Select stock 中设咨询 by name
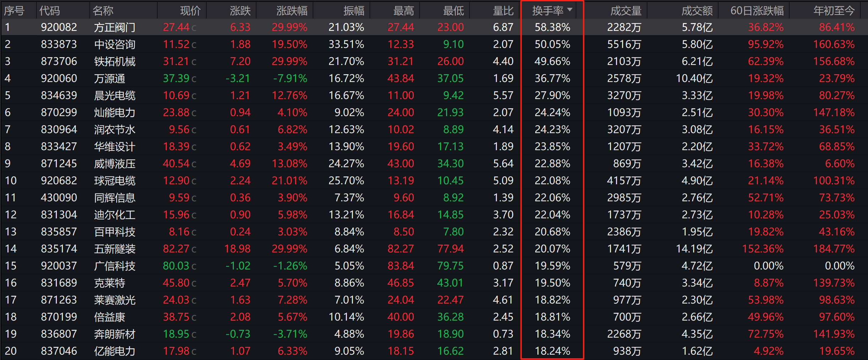Screen dimensions: 868x360 coord(114,44)
